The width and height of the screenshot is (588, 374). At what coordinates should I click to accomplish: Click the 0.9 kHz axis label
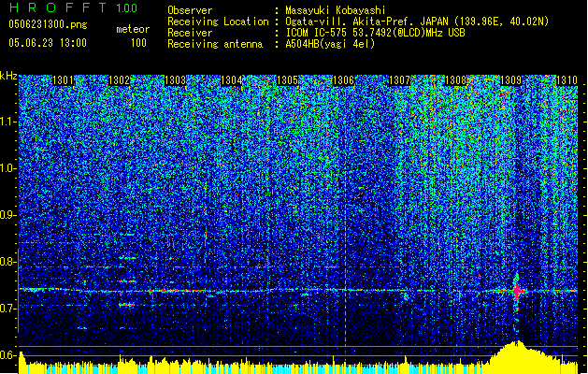coord(7,215)
